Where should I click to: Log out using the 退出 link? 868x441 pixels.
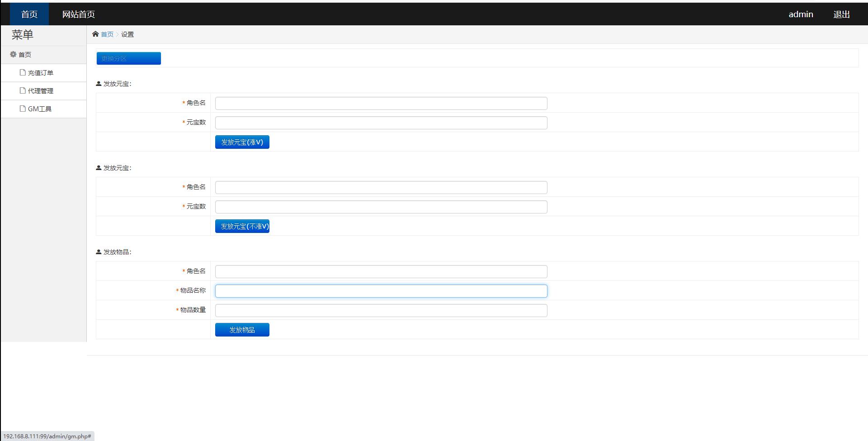(x=841, y=14)
